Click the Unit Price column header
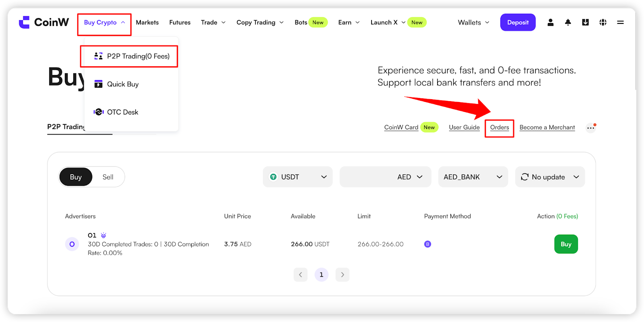 pos(237,216)
